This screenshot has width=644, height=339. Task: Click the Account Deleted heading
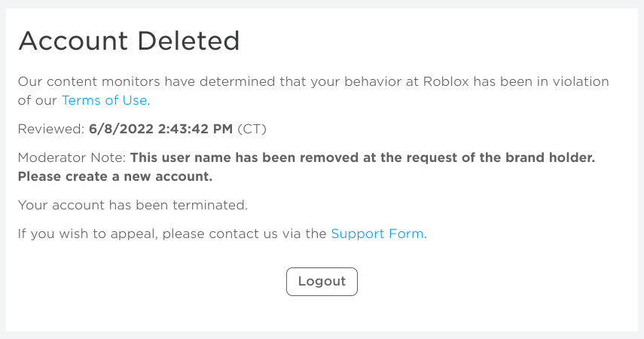129,41
